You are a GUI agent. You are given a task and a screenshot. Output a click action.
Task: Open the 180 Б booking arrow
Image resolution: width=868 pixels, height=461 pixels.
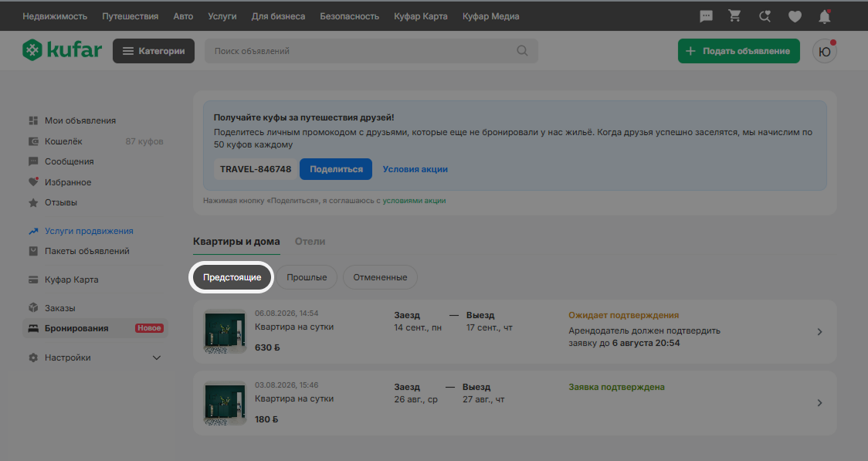coord(820,403)
